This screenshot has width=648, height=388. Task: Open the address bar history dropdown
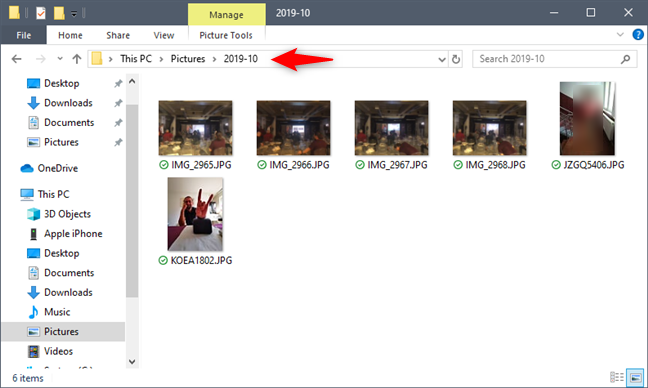point(442,60)
